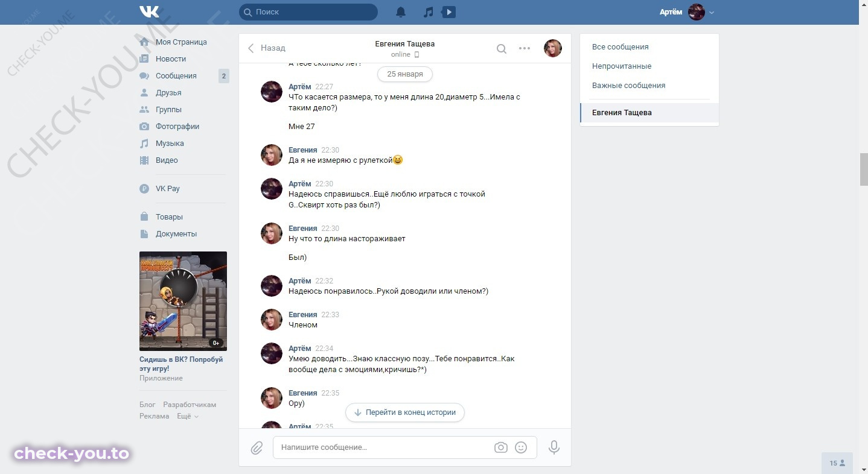
Task: Open the Евгения name at 22:30 near рулеткой
Action: [302, 150]
